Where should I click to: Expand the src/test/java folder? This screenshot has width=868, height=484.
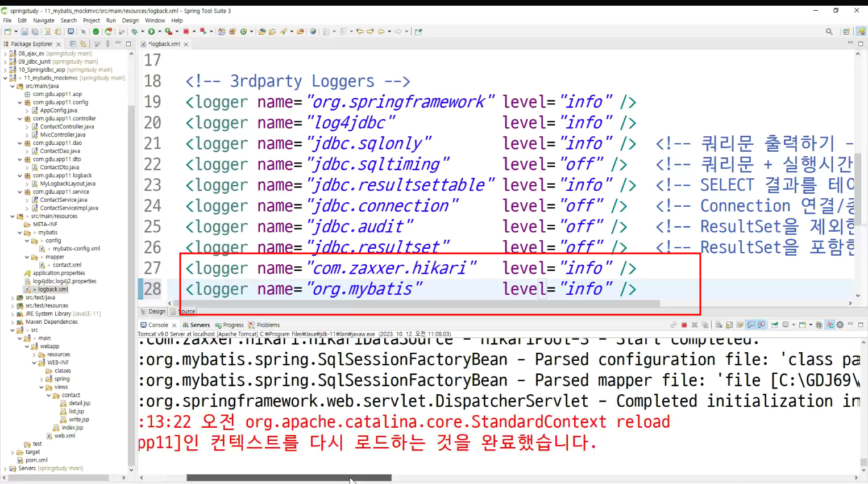click(x=13, y=298)
